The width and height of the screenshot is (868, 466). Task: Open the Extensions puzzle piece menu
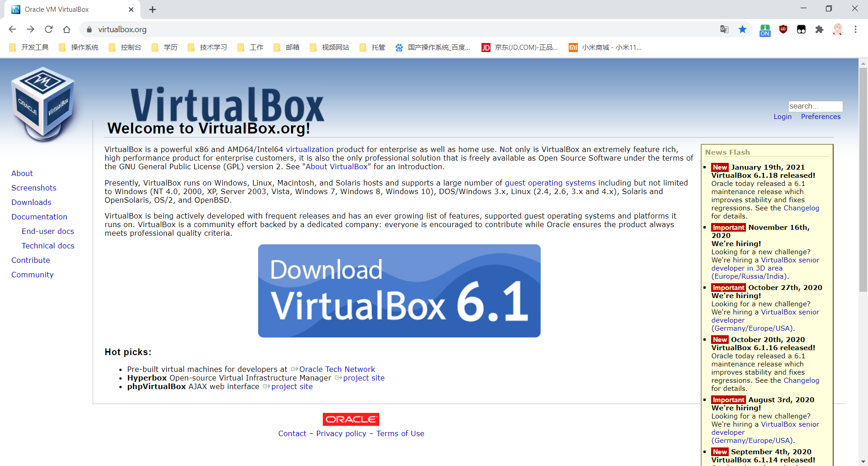point(819,29)
